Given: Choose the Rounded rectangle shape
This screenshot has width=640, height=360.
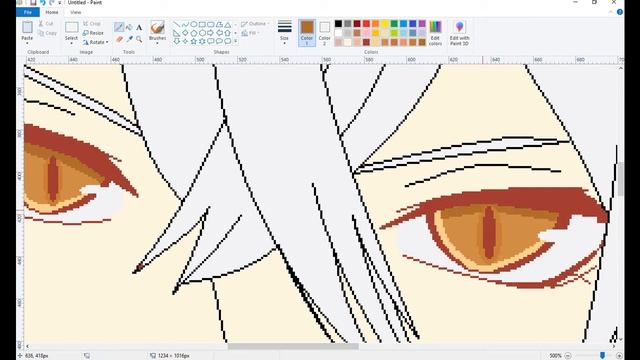Looking at the screenshot, I should (x=211, y=24).
